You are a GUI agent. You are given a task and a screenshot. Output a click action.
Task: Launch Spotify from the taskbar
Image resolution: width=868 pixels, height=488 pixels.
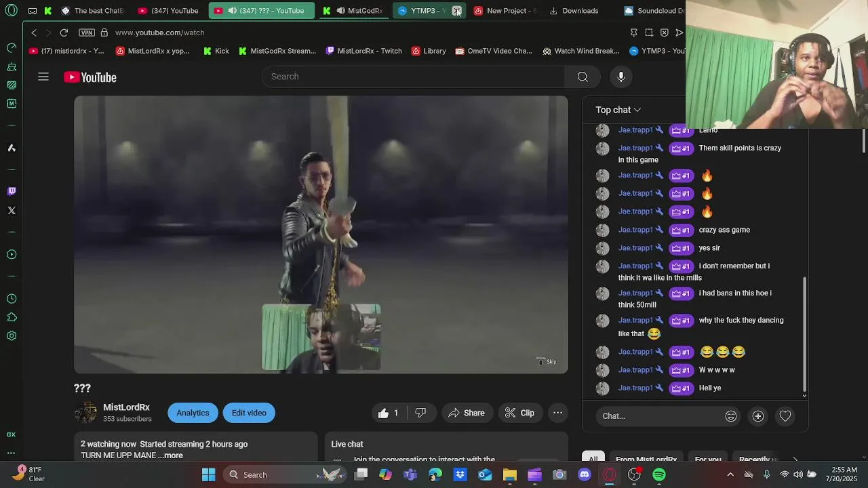(x=659, y=474)
